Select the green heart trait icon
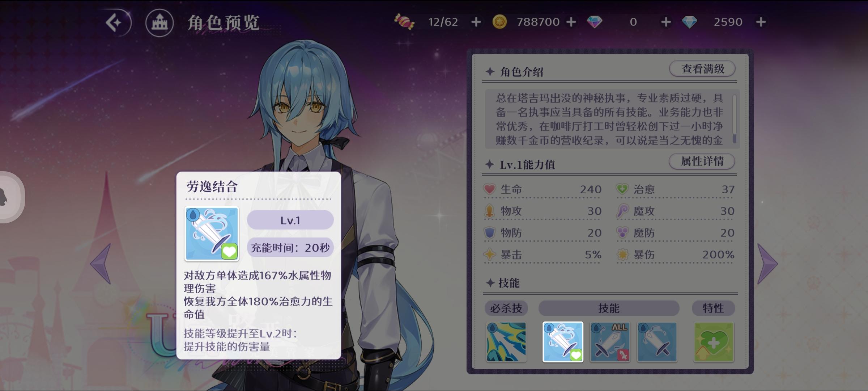Viewport: 868px width, 391px height. click(x=714, y=342)
